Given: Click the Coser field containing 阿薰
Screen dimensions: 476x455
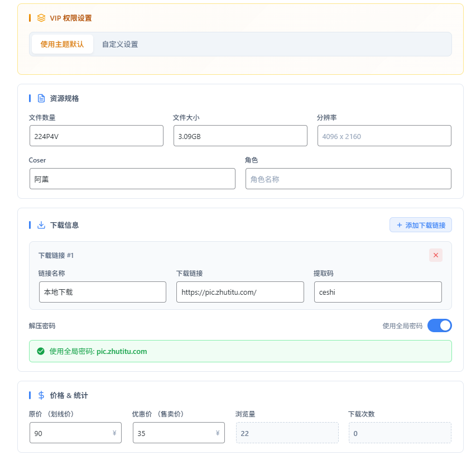Looking at the screenshot, I should [132, 179].
